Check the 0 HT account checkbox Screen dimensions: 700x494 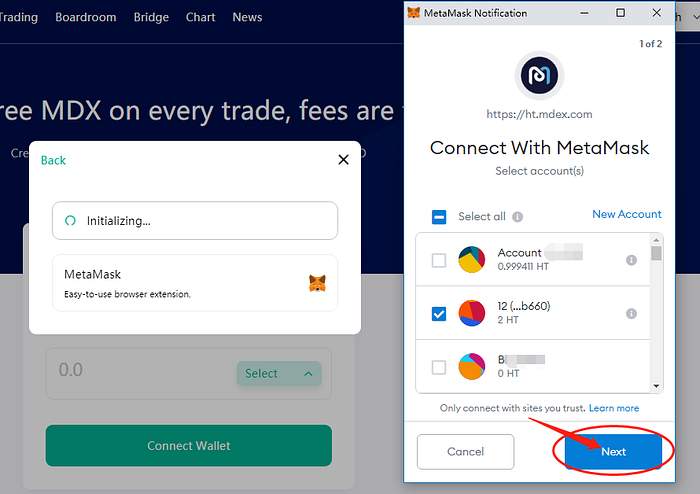[439, 367]
